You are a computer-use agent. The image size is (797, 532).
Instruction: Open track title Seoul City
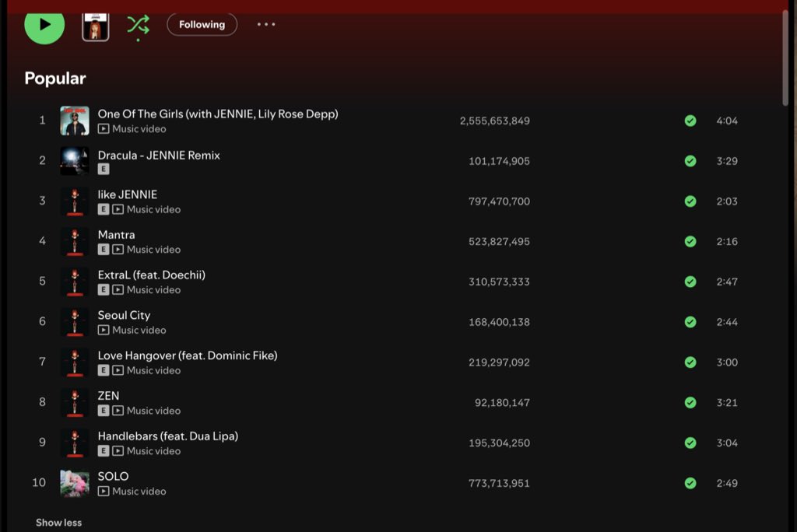[124, 316]
